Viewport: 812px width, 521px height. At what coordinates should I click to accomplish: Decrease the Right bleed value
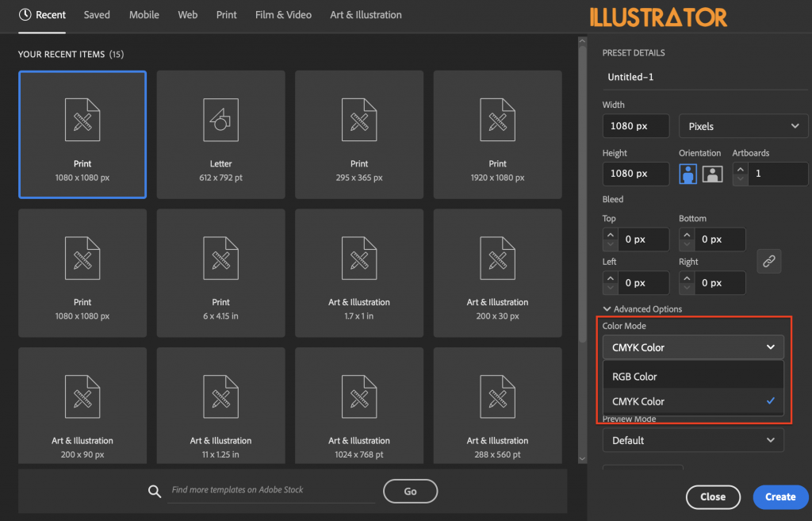tap(687, 288)
